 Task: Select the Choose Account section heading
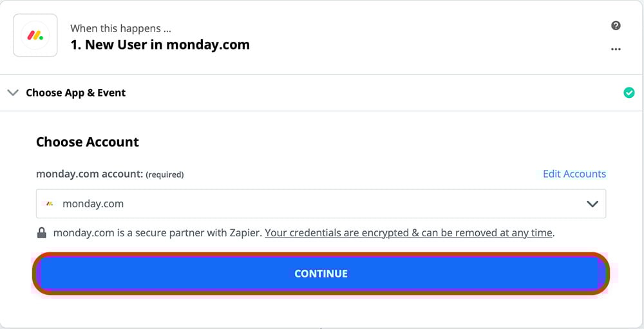pyautogui.click(x=88, y=142)
